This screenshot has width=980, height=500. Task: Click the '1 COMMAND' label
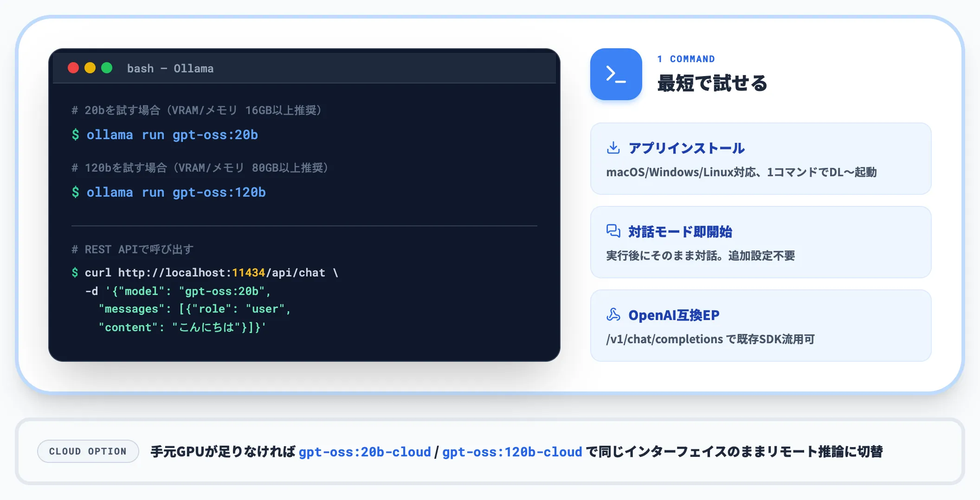(x=686, y=59)
